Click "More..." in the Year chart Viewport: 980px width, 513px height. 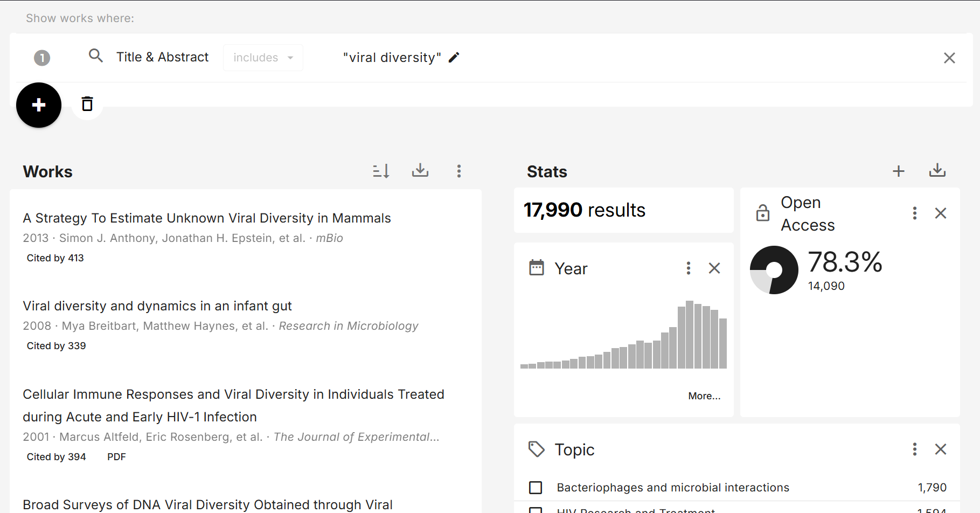[x=704, y=396]
